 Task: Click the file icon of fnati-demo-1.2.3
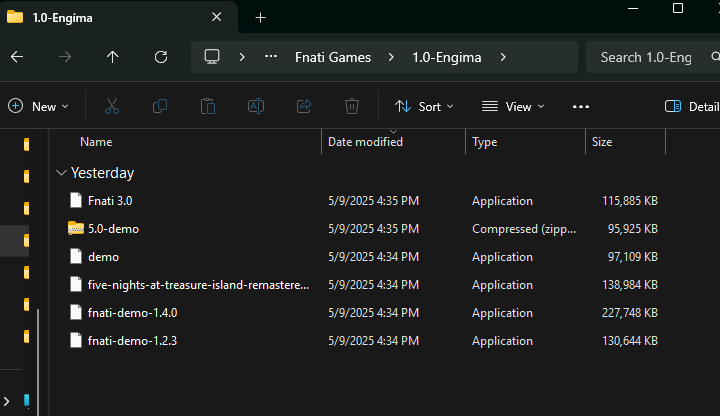76,341
